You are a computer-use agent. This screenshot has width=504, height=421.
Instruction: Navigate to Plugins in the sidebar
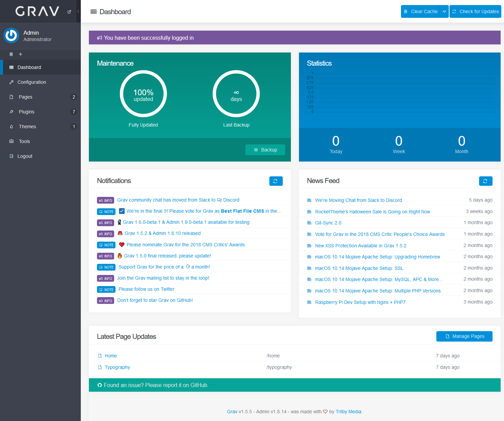click(40, 112)
